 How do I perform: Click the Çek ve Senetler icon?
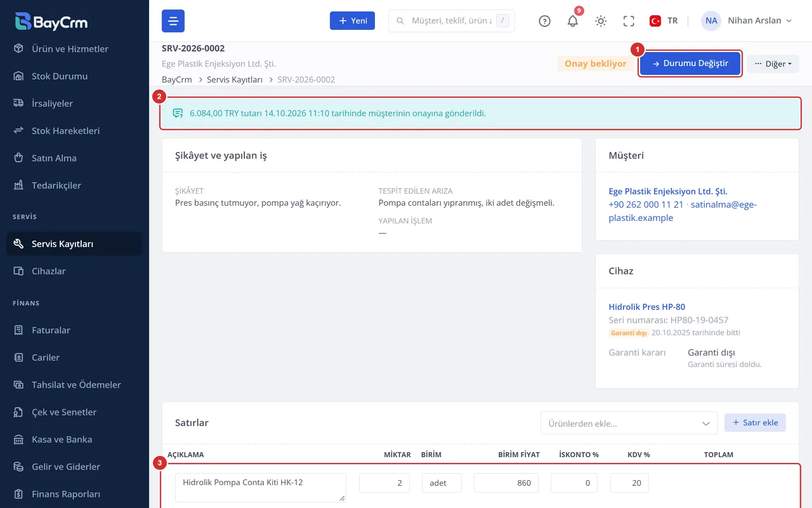coord(19,412)
